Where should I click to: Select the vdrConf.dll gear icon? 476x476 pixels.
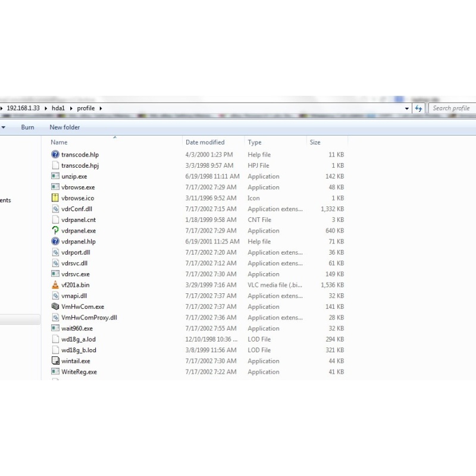coord(55,209)
